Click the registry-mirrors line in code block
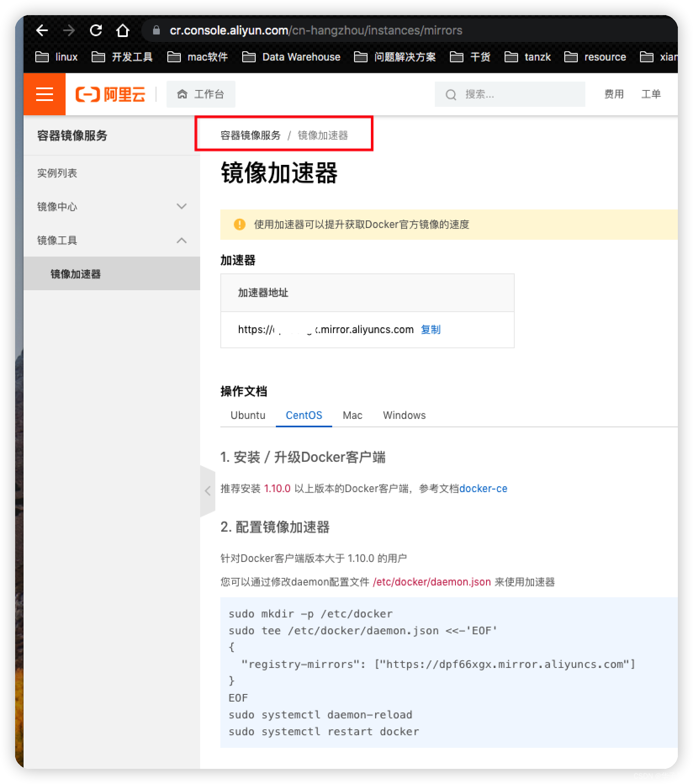 point(438,664)
